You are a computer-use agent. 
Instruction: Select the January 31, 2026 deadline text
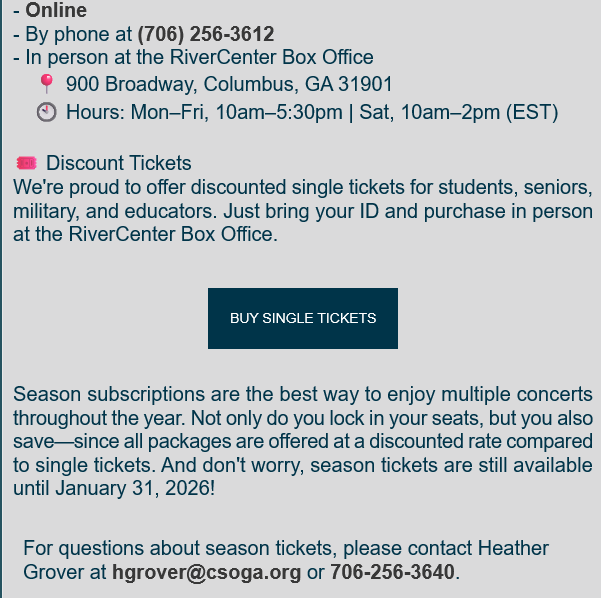pyautogui.click(x=133, y=488)
